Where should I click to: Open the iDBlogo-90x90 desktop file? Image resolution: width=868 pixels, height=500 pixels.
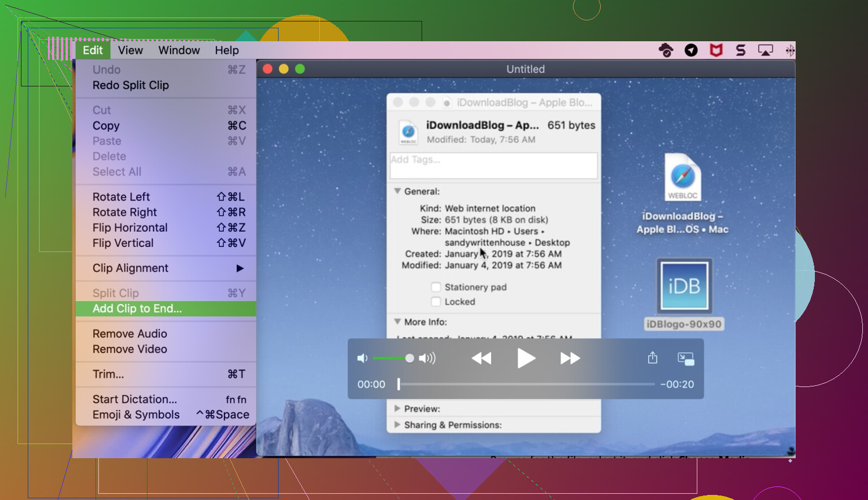tap(684, 286)
